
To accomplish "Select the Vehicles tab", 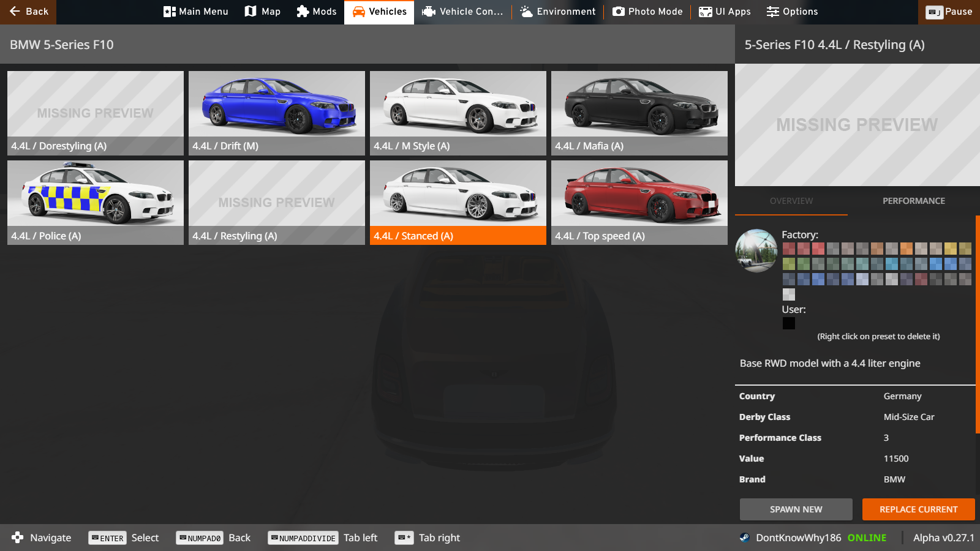I will (379, 12).
